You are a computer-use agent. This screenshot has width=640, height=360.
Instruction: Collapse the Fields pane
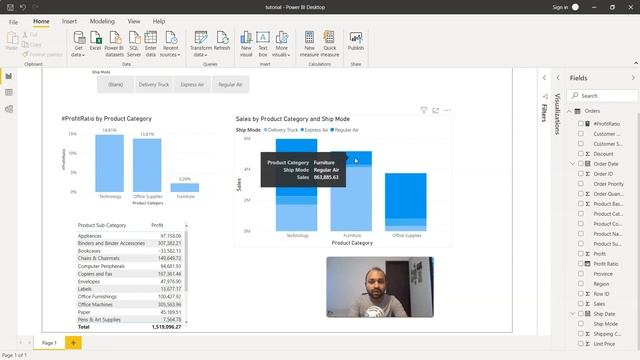[633, 78]
